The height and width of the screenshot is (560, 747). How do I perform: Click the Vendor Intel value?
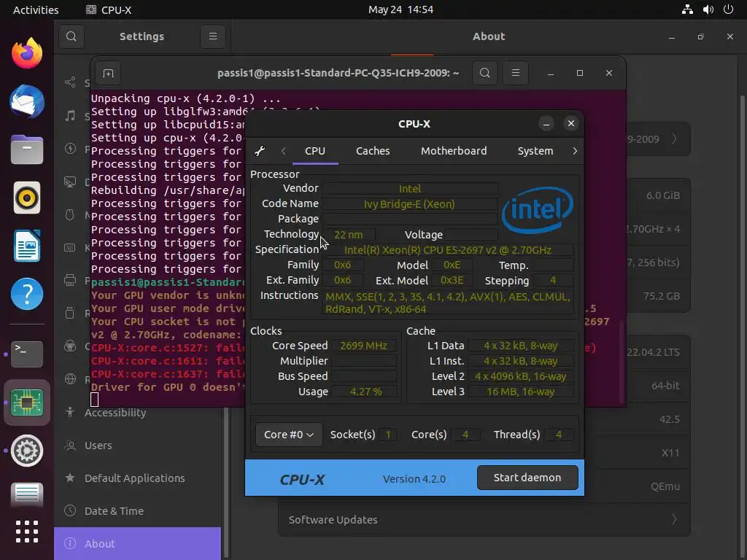(410, 189)
